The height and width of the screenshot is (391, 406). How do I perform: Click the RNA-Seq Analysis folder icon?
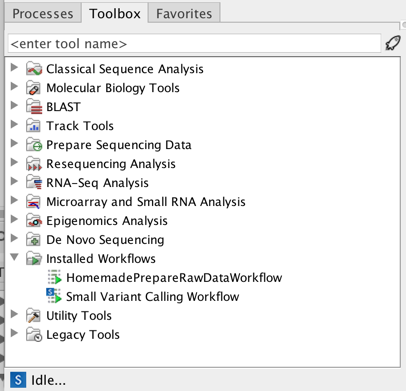(34, 183)
